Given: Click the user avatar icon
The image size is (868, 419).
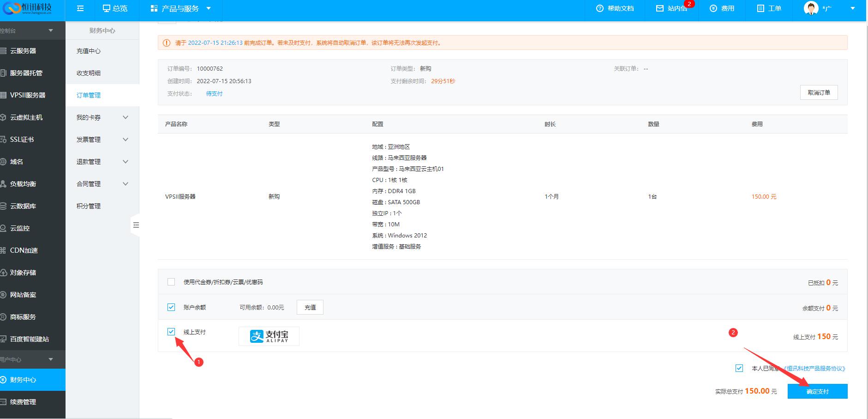Looking at the screenshot, I should [811, 8].
